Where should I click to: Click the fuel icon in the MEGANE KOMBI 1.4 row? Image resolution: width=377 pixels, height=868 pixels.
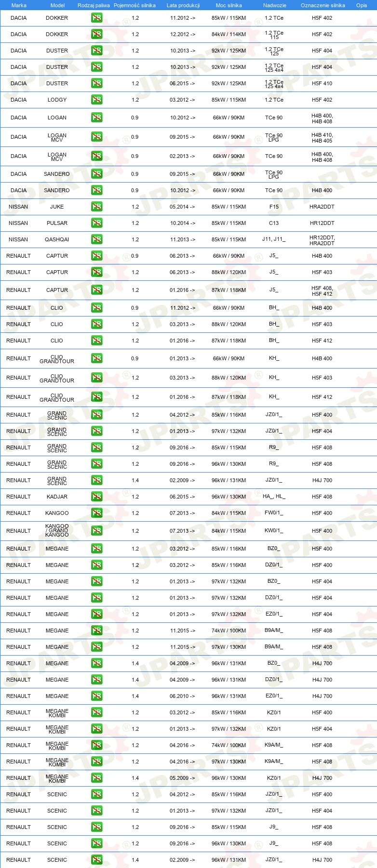coord(96,778)
